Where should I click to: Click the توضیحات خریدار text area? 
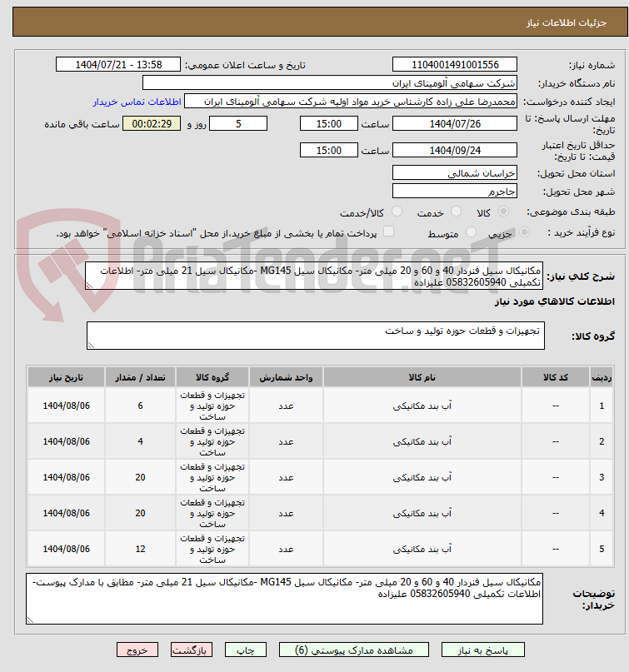(284, 599)
